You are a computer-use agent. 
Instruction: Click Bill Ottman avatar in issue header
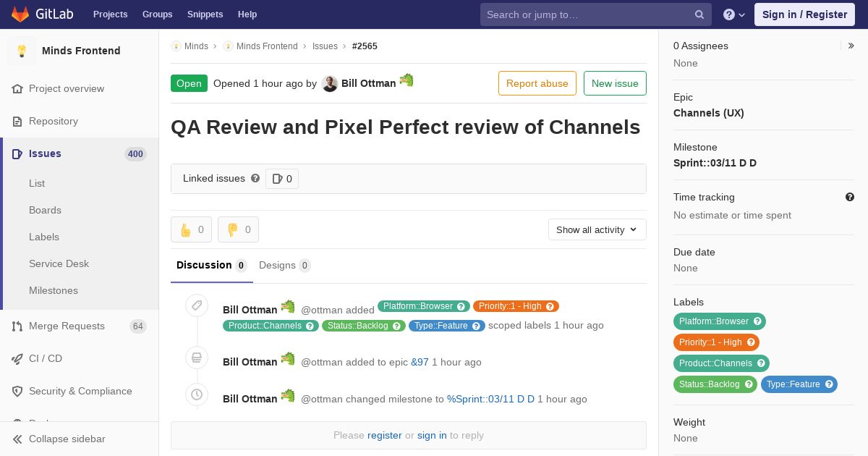[x=330, y=84]
